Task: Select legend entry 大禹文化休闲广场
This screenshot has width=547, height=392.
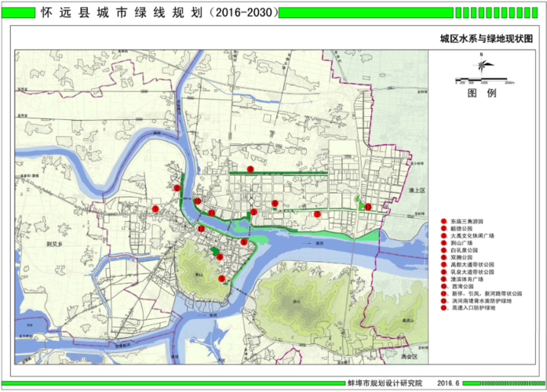Action: (x=468, y=236)
